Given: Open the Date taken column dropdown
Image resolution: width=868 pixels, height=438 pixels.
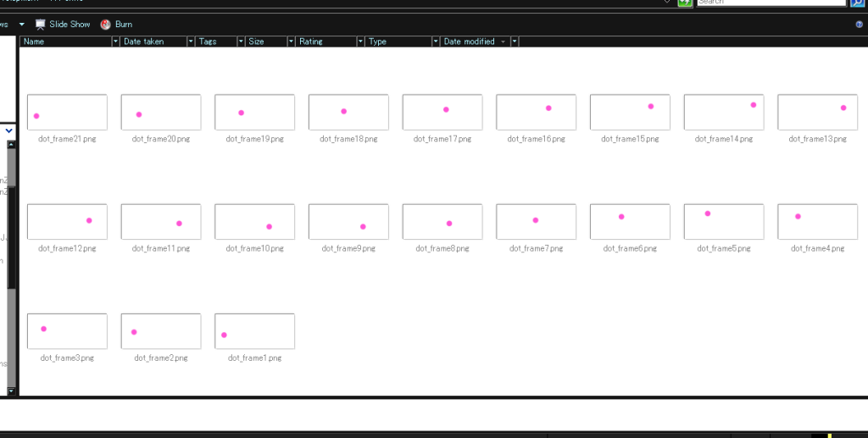Looking at the screenshot, I should tap(191, 42).
